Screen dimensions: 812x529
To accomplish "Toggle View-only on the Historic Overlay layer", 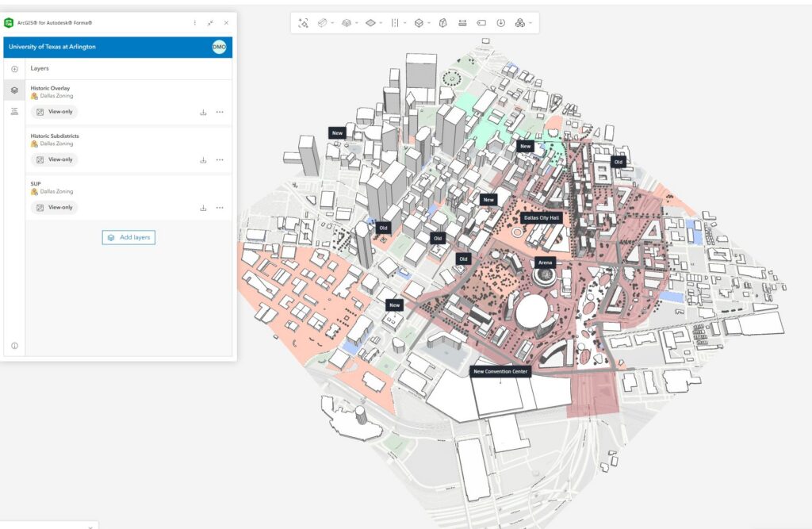I will 55,112.
